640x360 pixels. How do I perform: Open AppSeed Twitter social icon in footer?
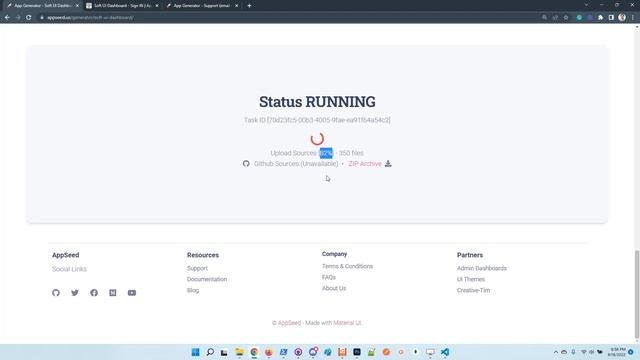click(75, 293)
